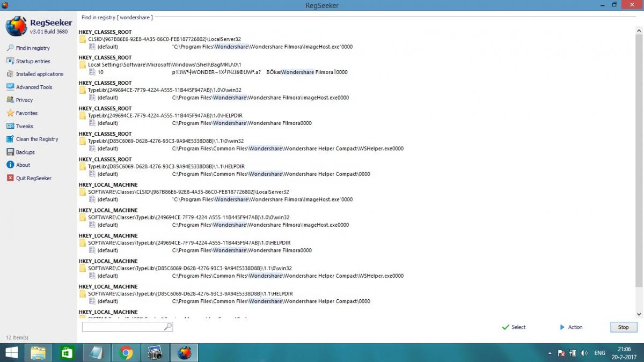The image size is (644, 362).
Task: Launch Windows Store from the taskbar
Action: (67, 352)
